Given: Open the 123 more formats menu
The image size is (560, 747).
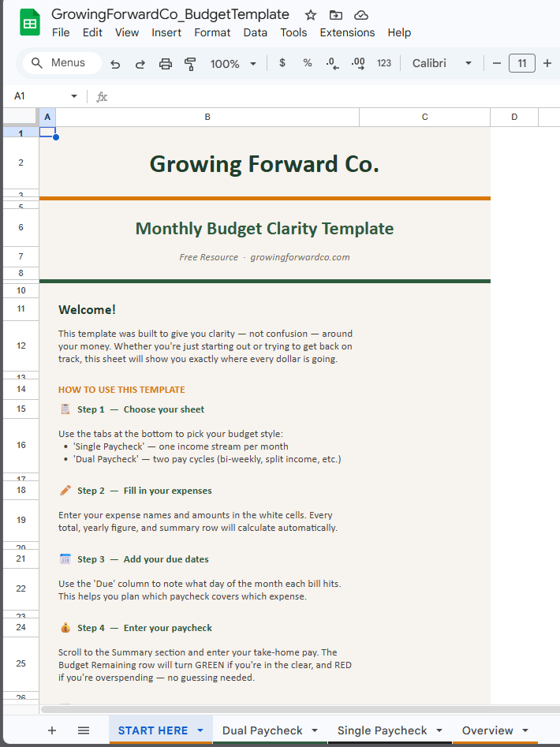Looking at the screenshot, I should 384,63.
